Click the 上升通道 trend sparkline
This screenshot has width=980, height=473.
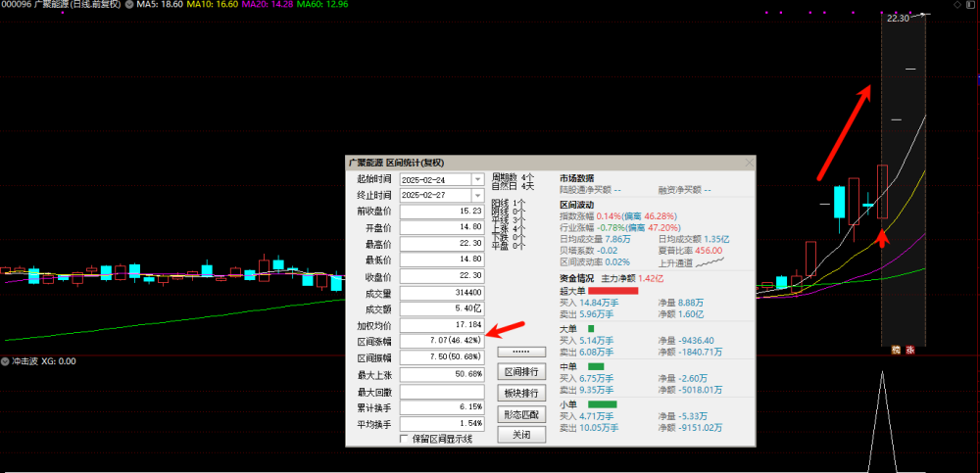710,261
